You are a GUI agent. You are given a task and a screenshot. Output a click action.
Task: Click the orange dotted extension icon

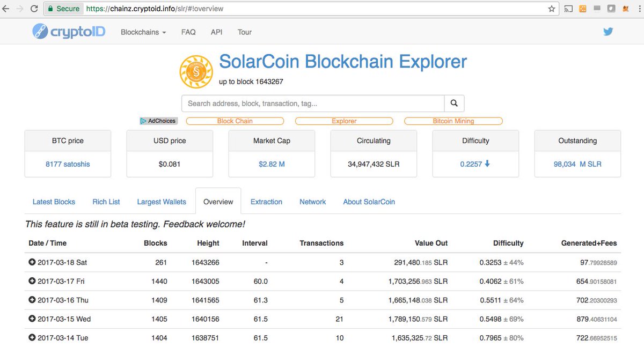pos(583,9)
